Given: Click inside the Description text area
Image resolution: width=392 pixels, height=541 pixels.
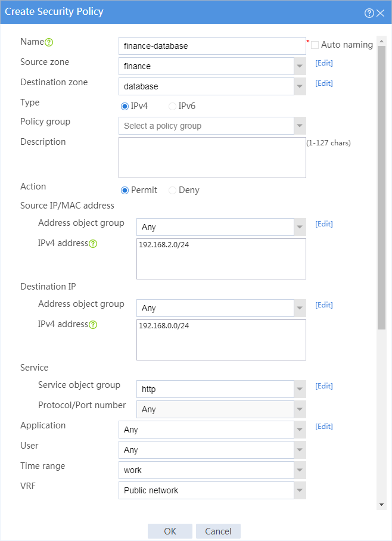Looking at the screenshot, I should pyautogui.click(x=212, y=158).
